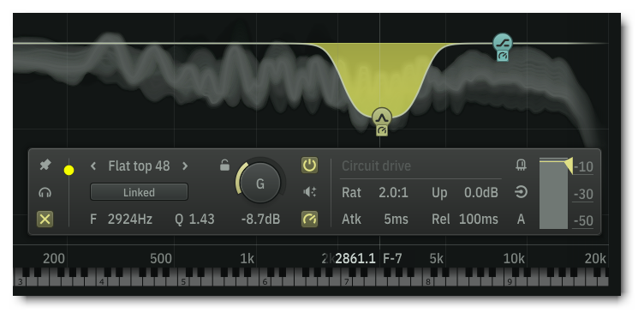The width and height of the screenshot is (644, 319).
Task: Edit the ratio 2.0:1 value
Action: [393, 192]
